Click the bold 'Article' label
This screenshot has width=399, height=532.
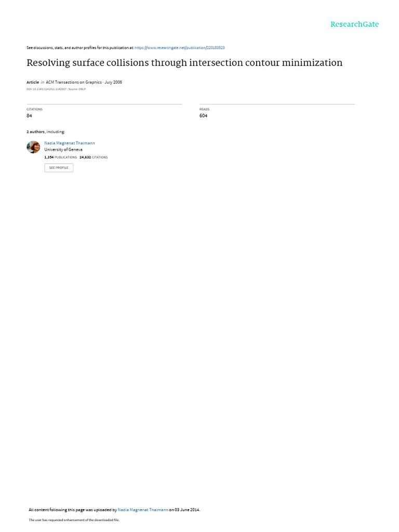(x=33, y=82)
